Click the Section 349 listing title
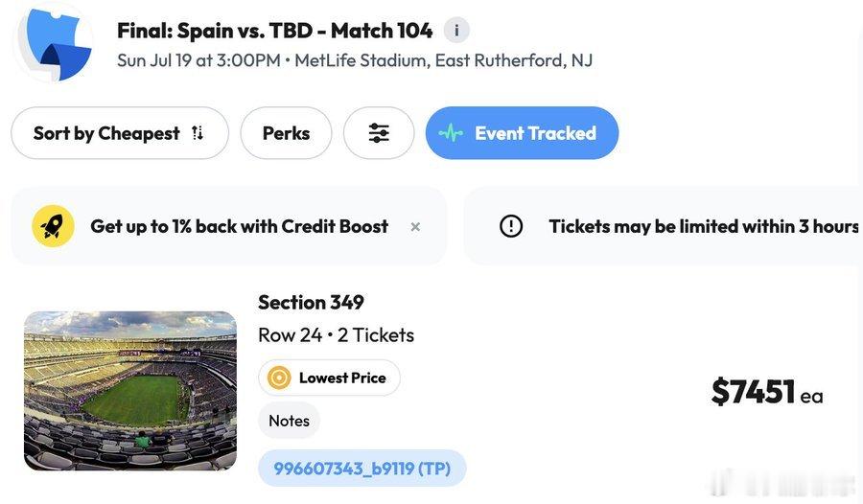This screenshot has width=863, height=504. 311,302
